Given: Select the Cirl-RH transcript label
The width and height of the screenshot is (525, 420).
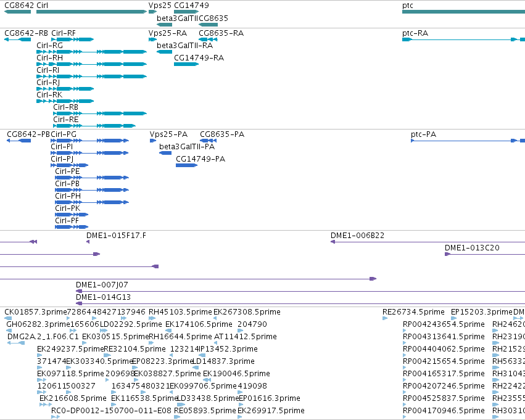Looking at the screenshot, I should 49,58.
